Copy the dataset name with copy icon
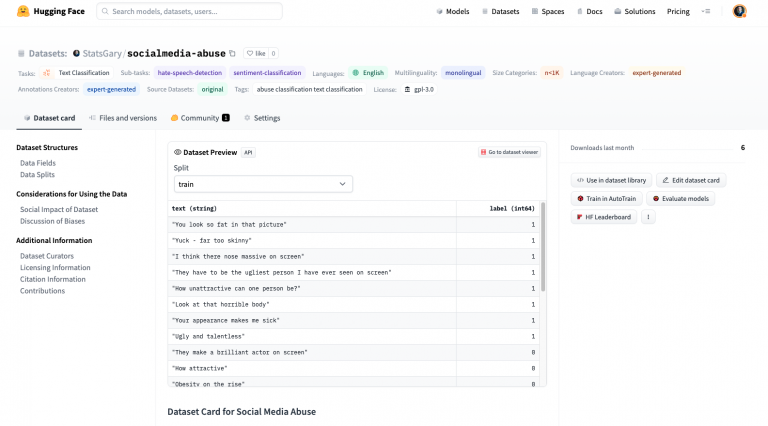 click(233, 53)
